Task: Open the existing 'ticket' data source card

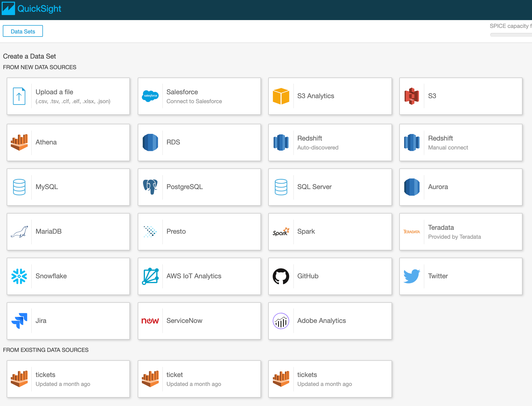Action: (x=199, y=379)
